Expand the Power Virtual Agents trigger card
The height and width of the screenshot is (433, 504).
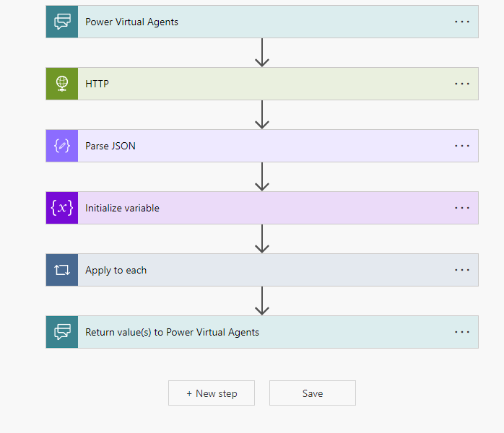[260, 22]
